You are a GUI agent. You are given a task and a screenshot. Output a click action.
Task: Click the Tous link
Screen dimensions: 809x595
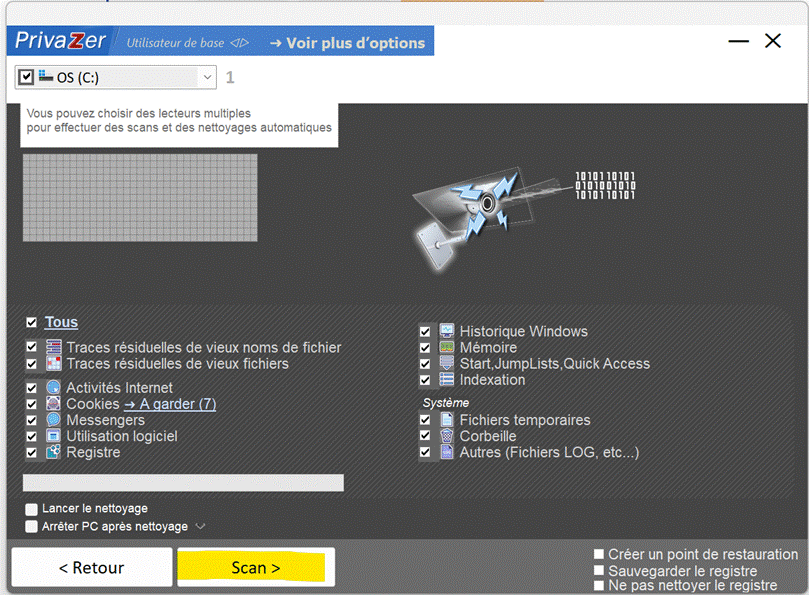[x=61, y=322]
